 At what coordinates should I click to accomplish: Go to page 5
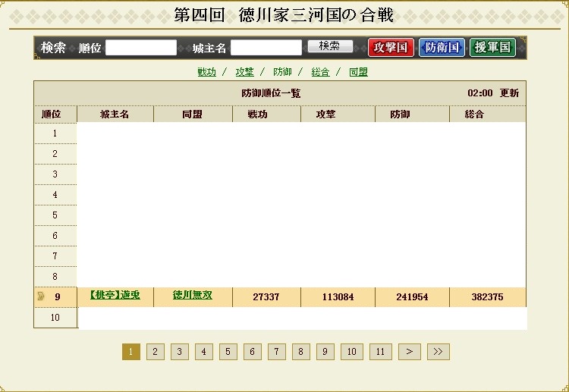pyautogui.click(x=228, y=352)
